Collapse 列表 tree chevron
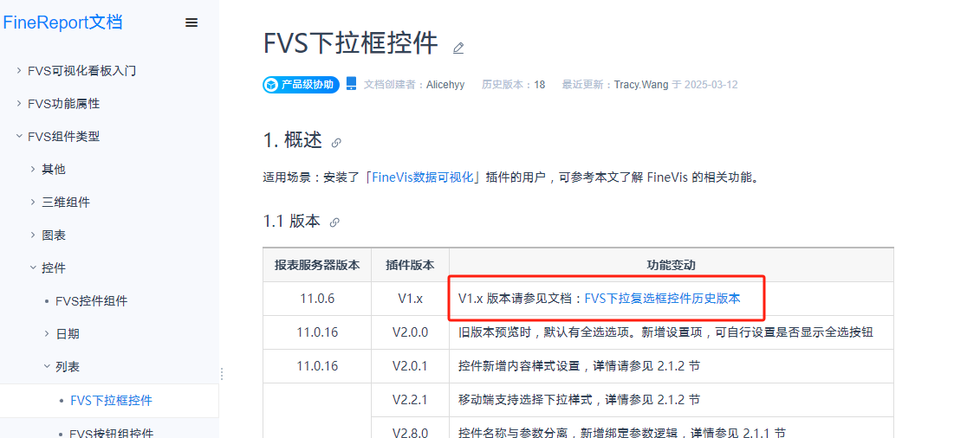This screenshot has height=438, width=980. pyautogui.click(x=47, y=366)
